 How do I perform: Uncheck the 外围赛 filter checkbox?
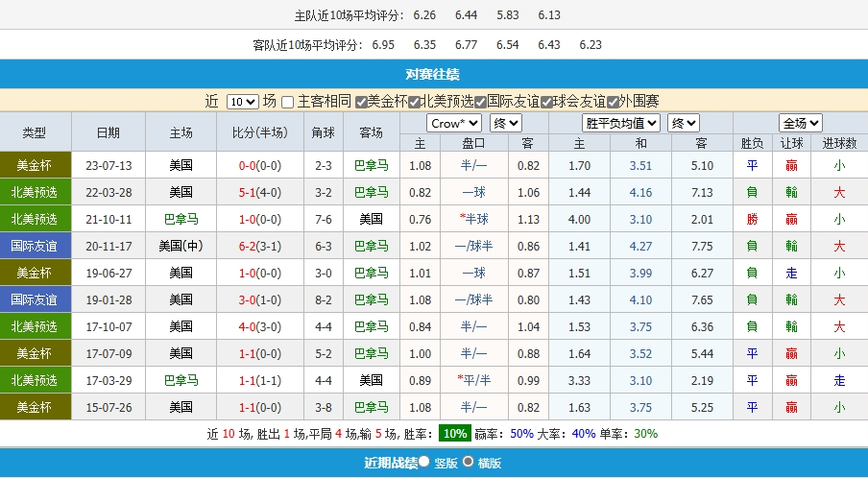click(x=612, y=102)
